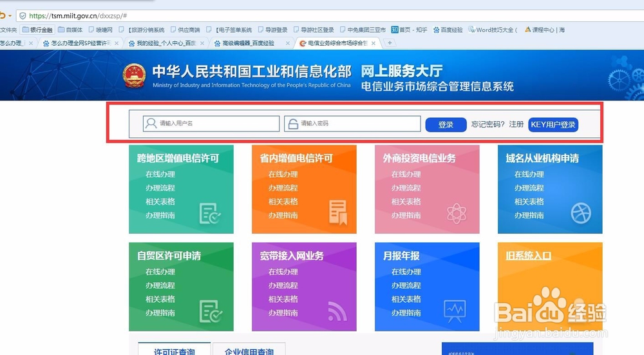The width and height of the screenshot is (644, 355).
Task: Open the 忘记密码? forgot password link
Action: [x=488, y=124]
